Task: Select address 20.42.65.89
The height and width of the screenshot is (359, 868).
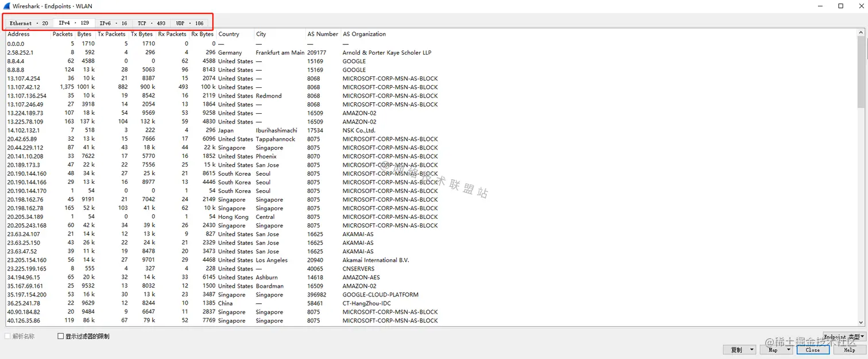Action: point(22,139)
